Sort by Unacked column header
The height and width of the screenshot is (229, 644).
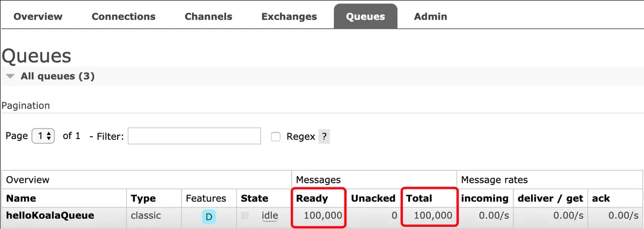tap(373, 198)
